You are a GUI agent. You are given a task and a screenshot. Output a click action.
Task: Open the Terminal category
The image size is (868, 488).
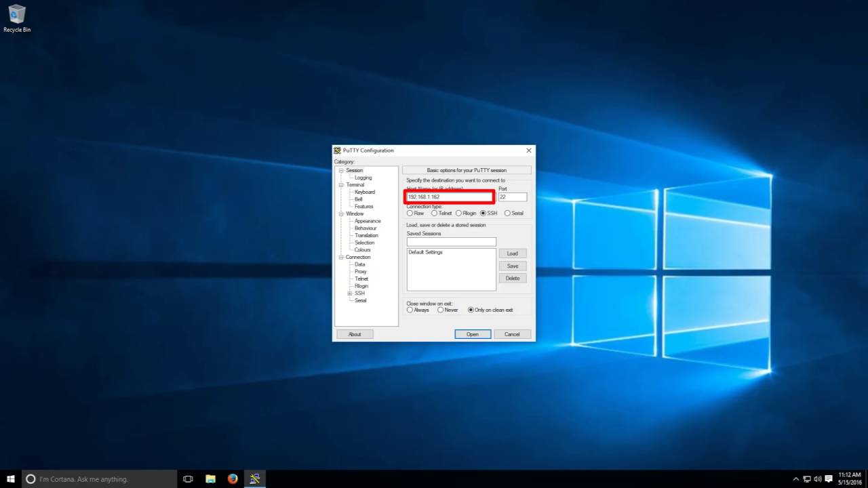pos(355,185)
